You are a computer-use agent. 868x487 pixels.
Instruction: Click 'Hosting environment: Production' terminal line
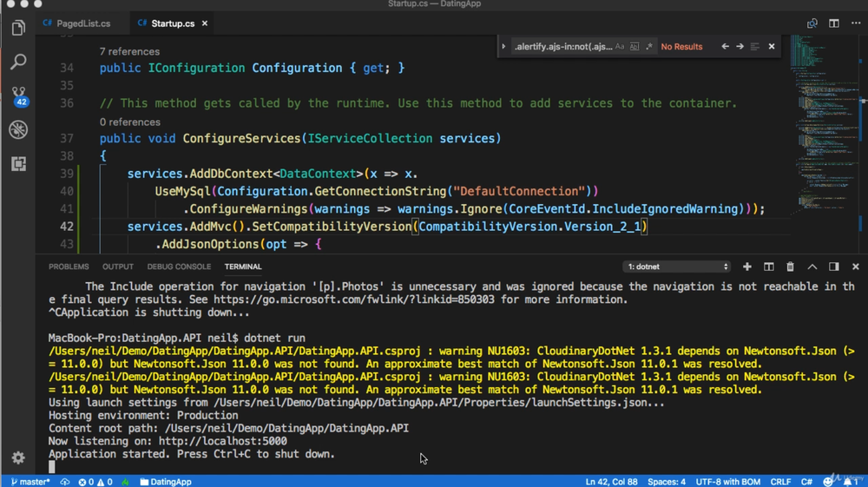(x=143, y=415)
